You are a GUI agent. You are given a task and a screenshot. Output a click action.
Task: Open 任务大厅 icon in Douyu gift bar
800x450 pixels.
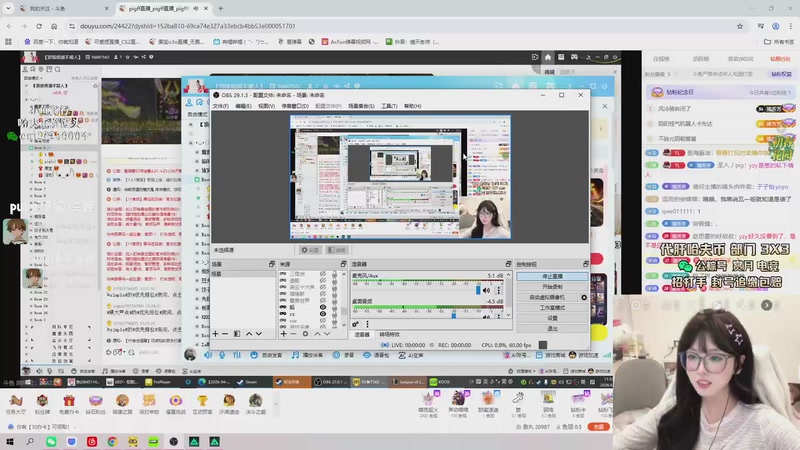click(x=15, y=404)
